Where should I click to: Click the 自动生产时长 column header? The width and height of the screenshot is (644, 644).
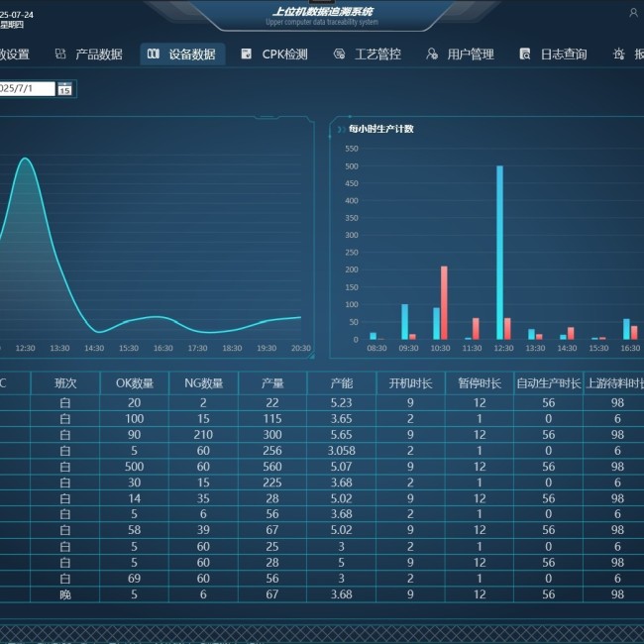pyautogui.click(x=548, y=383)
